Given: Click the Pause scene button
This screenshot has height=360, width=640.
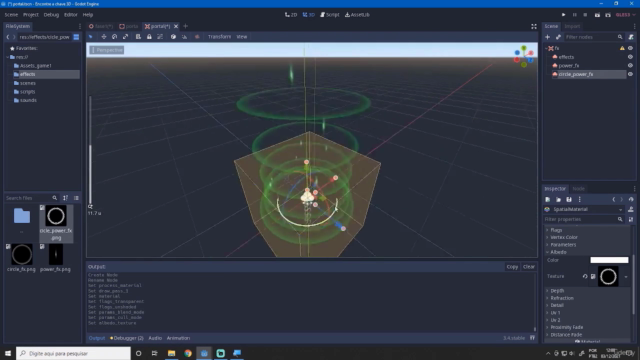Looking at the screenshot, I should (574, 15).
